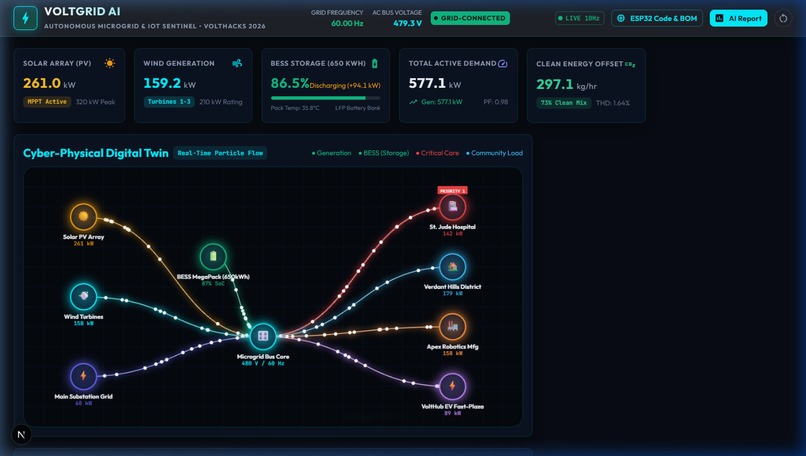Viewport: 806px width, 456px height.
Task: Click the BESS charge progress bar
Action: pyautogui.click(x=325, y=98)
